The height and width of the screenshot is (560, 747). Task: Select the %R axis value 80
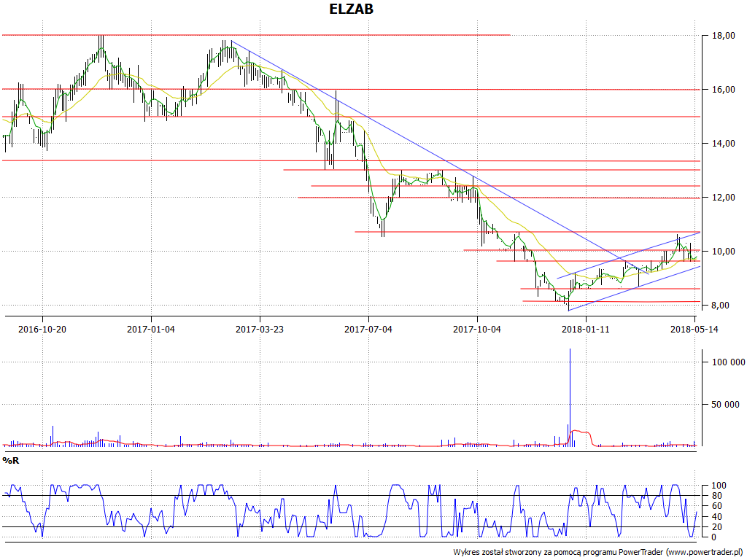tap(717, 496)
